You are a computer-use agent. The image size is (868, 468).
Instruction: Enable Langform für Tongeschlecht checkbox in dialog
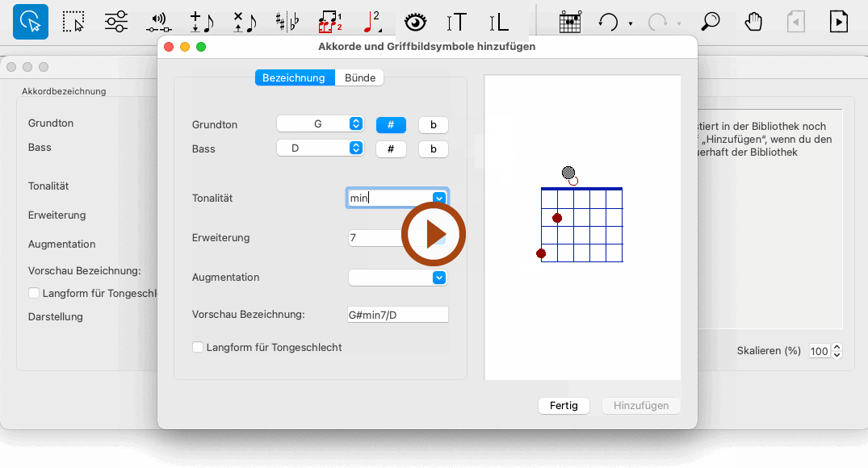coord(198,348)
